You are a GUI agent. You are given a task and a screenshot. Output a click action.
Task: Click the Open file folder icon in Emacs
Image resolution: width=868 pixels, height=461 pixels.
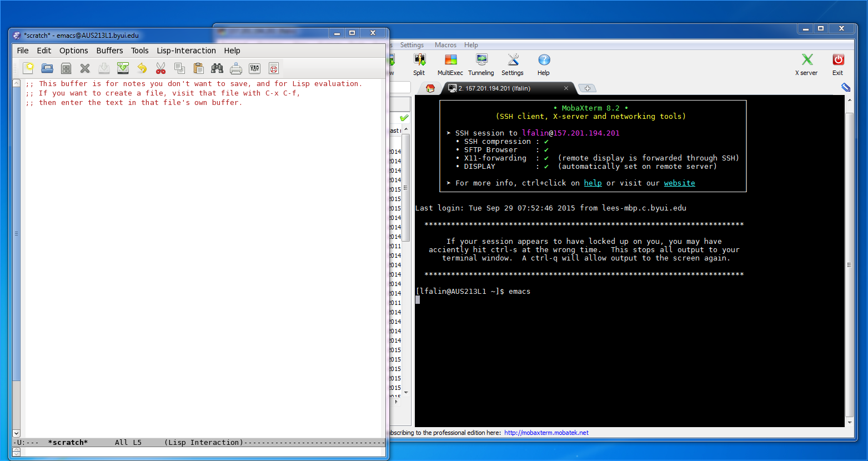pos(47,68)
